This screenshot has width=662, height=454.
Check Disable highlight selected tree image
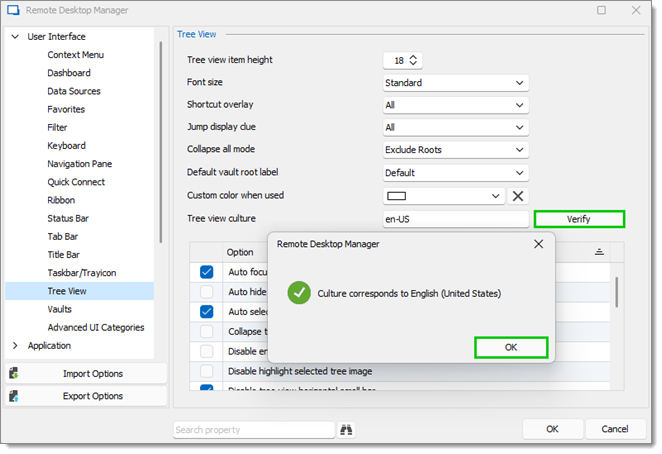coord(206,371)
